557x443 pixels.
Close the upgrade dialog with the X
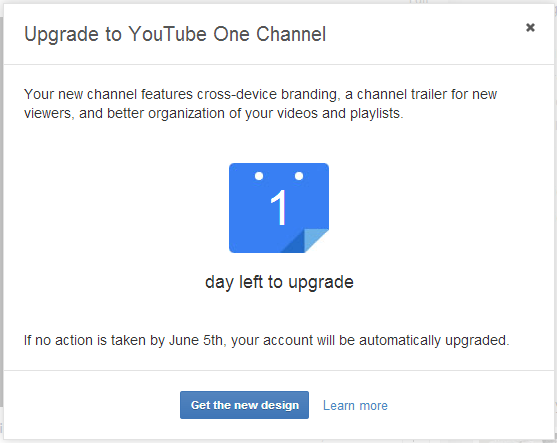[530, 27]
